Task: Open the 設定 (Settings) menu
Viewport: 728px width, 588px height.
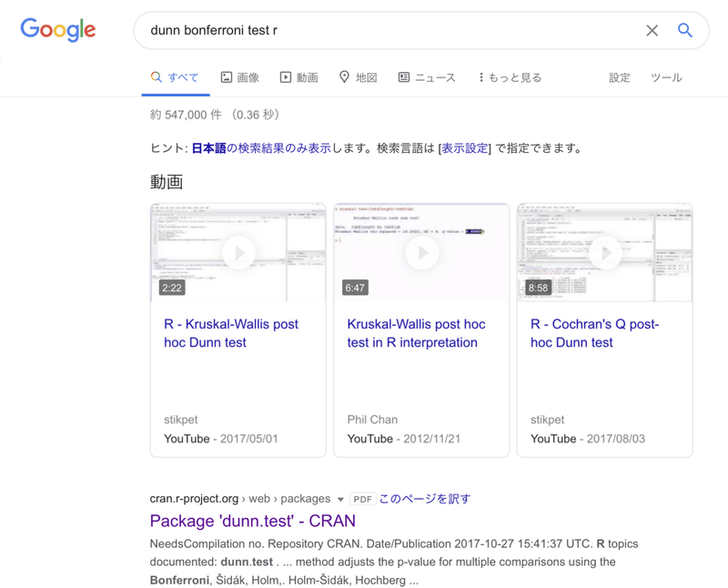Action: click(x=619, y=77)
